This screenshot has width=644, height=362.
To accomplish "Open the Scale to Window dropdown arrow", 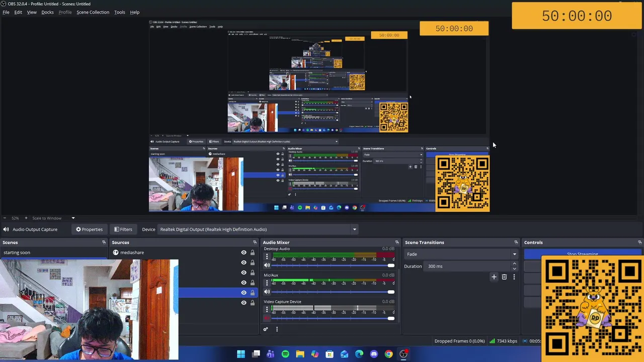I will (73, 218).
